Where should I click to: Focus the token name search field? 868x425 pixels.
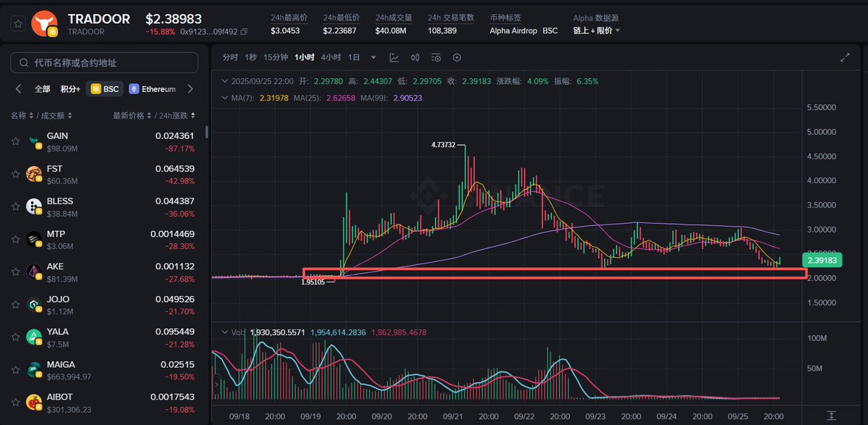[x=104, y=63]
